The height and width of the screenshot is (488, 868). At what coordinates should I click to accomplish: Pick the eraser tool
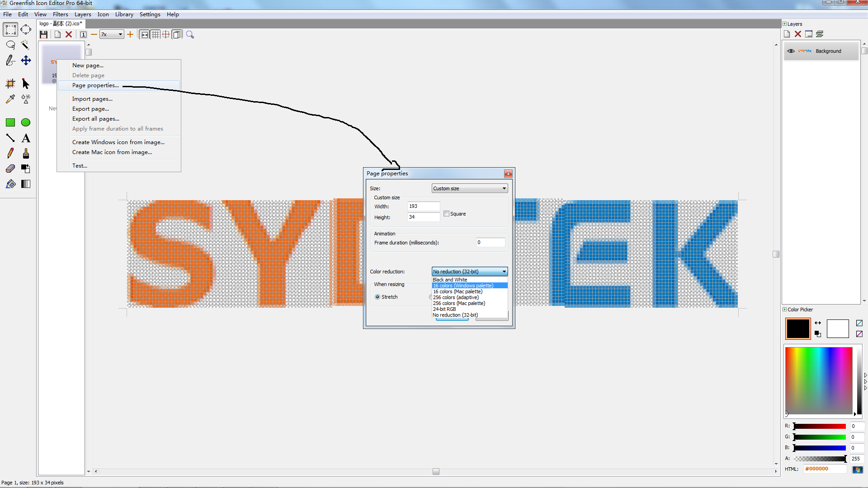click(x=10, y=169)
